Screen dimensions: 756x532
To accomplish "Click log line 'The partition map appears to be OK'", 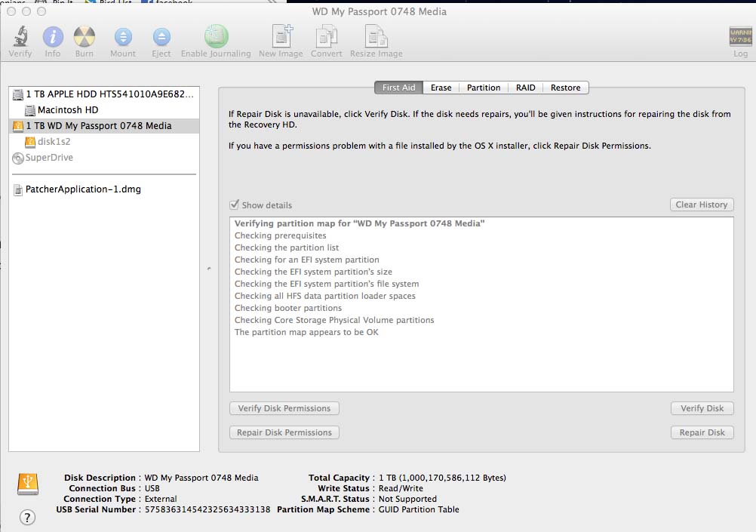I will click(306, 332).
